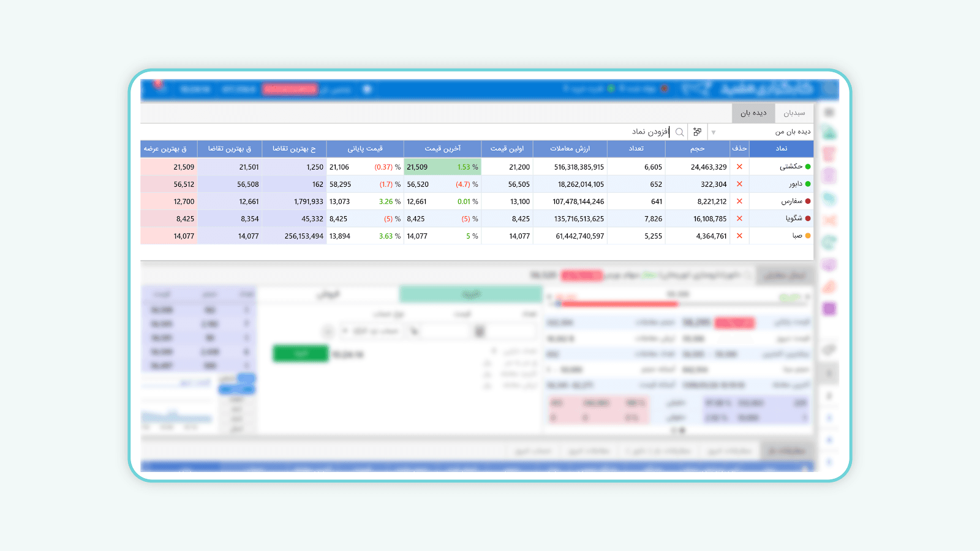Click first price 13,100
Image resolution: width=980 pixels, height=551 pixels.
(520, 201)
